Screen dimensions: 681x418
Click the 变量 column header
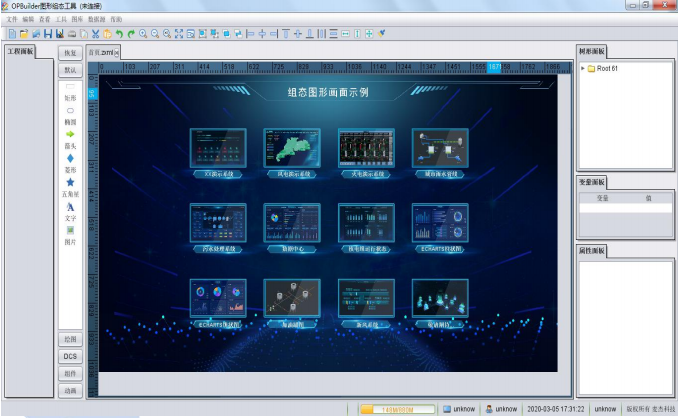(x=602, y=198)
